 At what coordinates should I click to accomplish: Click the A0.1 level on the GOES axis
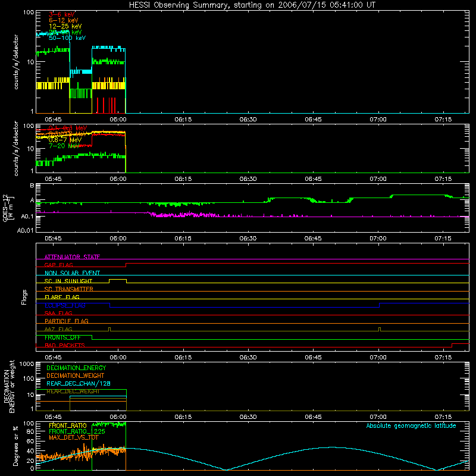(x=27, y=217)
